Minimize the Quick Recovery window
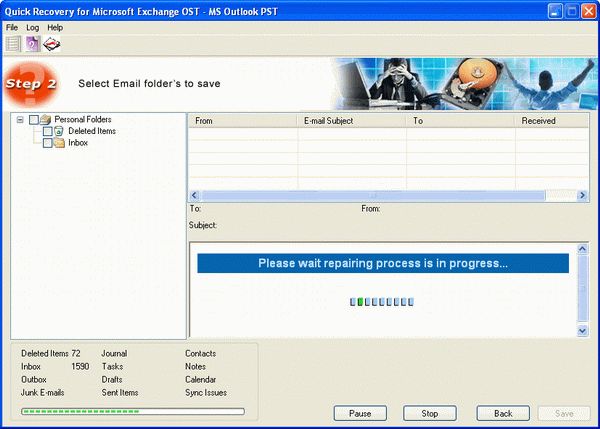600x429 pixels. point(555,11)
